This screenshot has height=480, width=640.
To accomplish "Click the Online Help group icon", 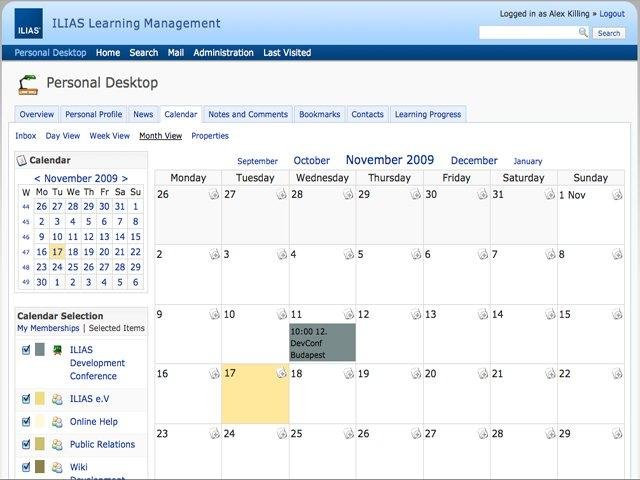I will [58, 422].
